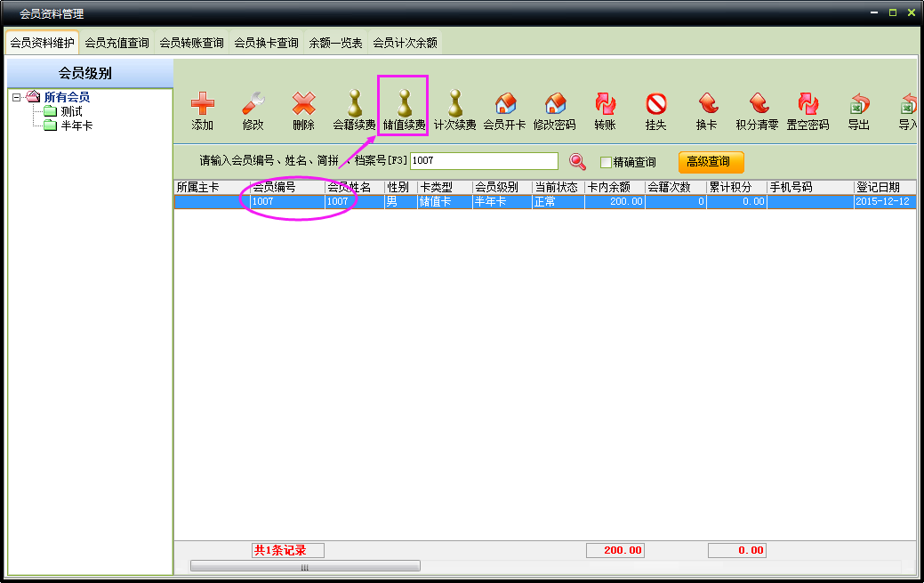
Task: Click the 会员级别 panel header
Action: (90, 73)
